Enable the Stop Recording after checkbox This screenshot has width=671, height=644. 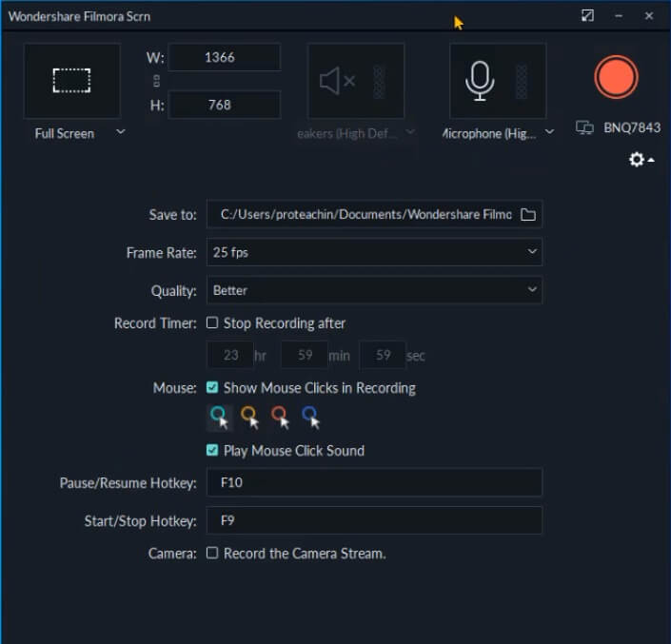coord(212,322)
